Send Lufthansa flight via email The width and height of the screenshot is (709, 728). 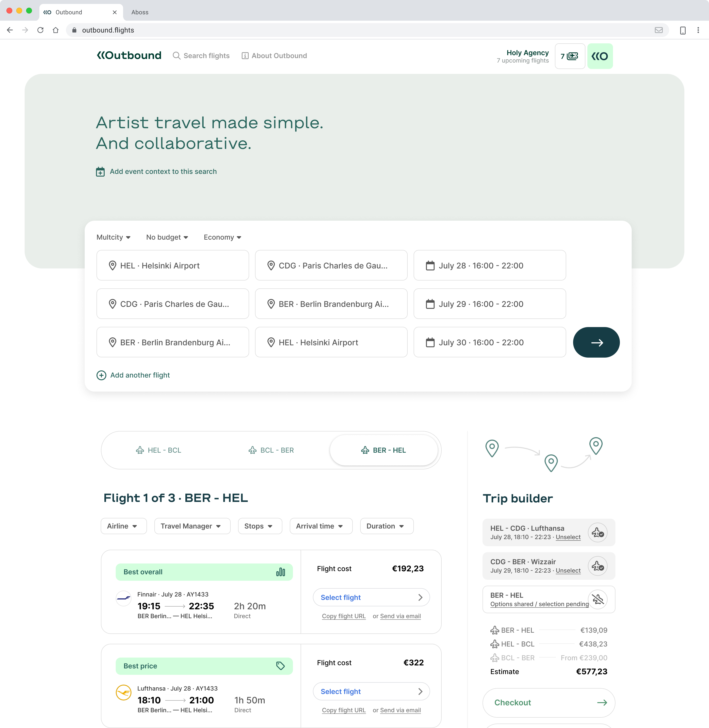(400, 710)
